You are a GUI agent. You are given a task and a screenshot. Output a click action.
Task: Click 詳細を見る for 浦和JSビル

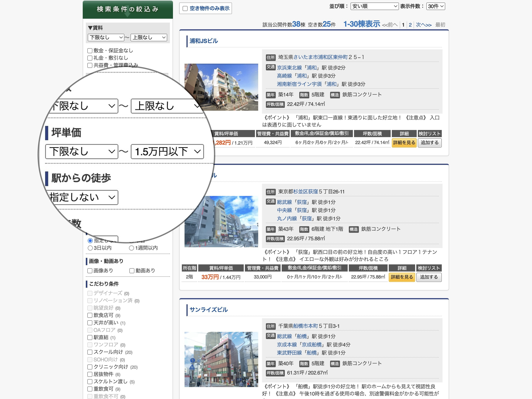point(404,143)
